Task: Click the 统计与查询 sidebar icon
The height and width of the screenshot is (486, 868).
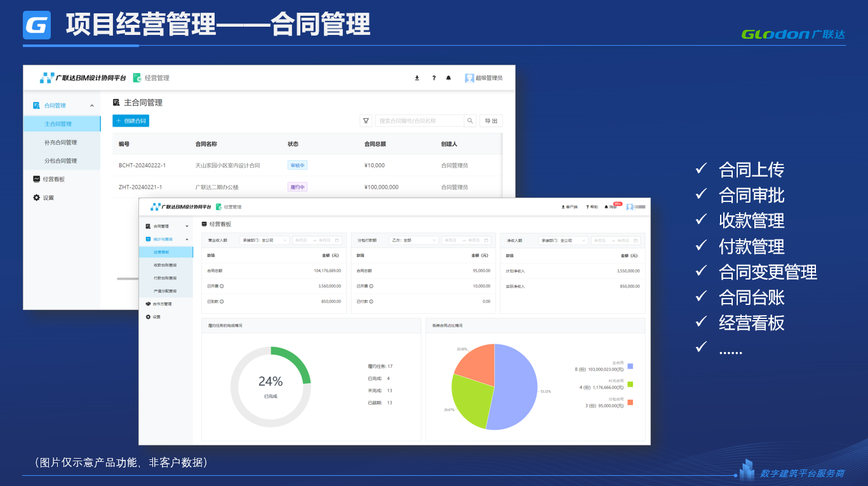Action: point(148,239)
